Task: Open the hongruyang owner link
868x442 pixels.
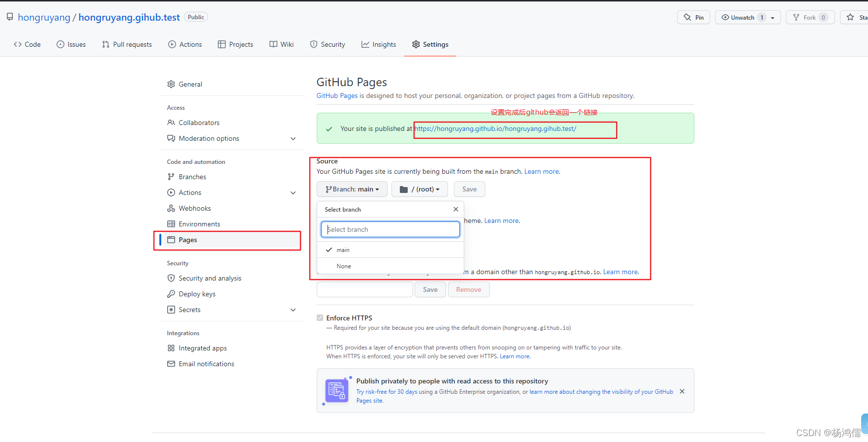Action: (x=44, y=17)
